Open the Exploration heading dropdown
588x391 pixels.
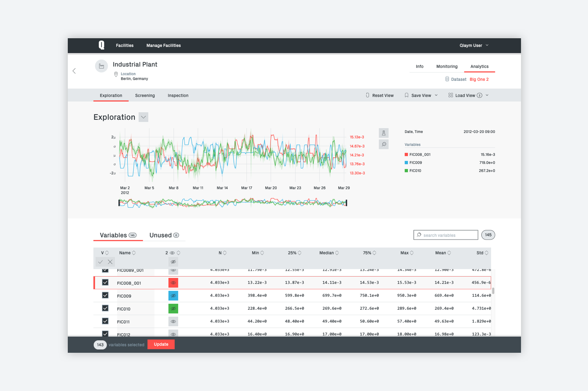(143, 117)
